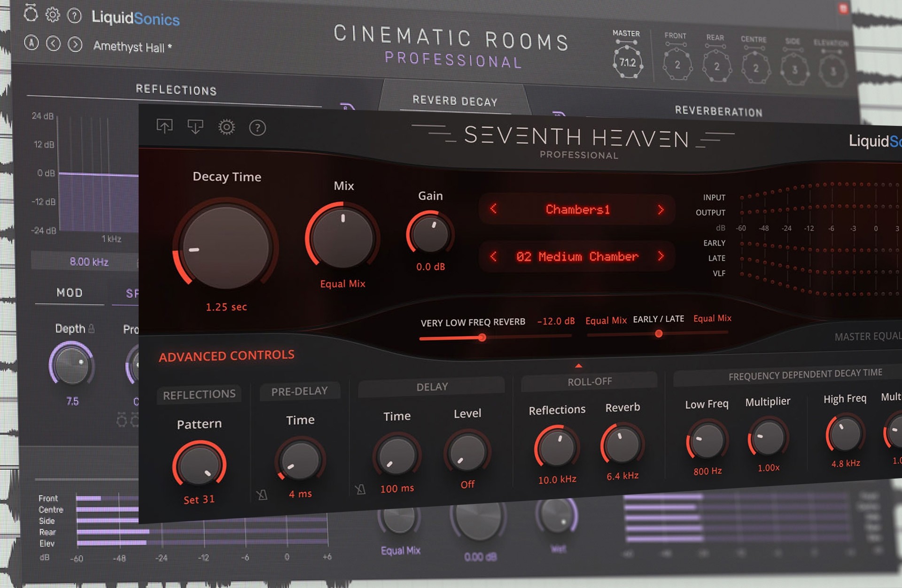Viewport: 902px width, 588px height.
Task: Collapse Advanced Controls using small red arrow
Action: pyautogui.click(x=579, y=365)
